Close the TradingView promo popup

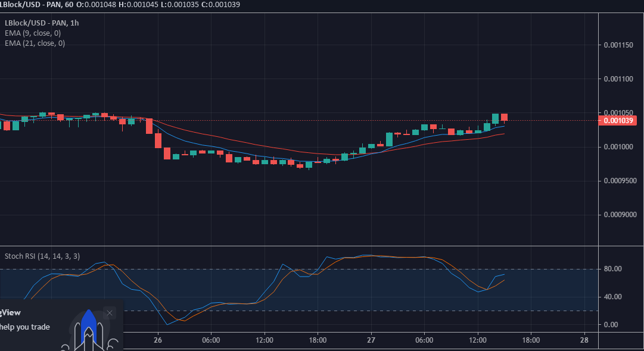(109, 314)
